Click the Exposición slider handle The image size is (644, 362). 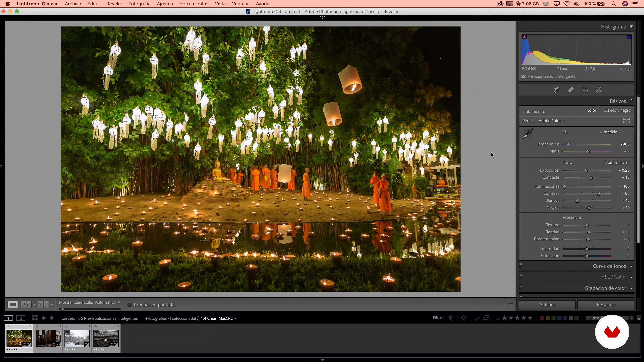(x=585, y=171)
